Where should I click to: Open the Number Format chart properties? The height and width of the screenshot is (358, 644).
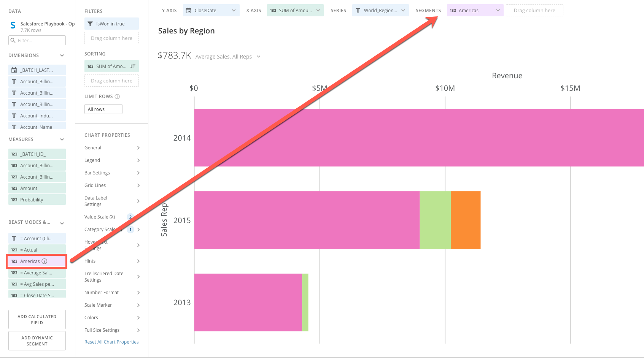[x=101, y=292]
